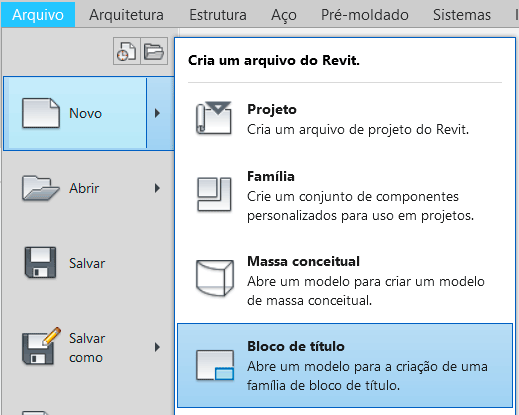
Task: Switch to the Arquitetura ribbon tab
Action: click(x=126, y=15)
